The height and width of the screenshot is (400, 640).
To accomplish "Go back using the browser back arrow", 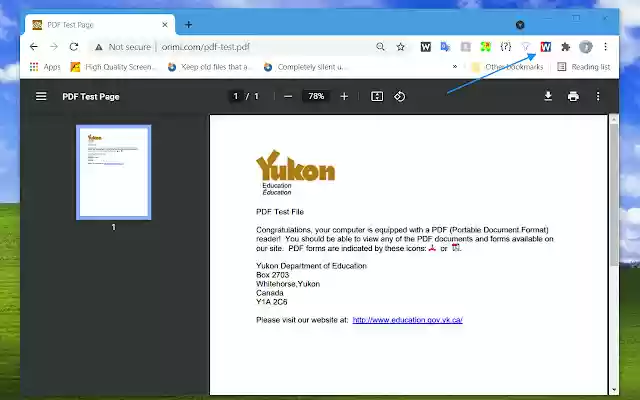I will click(x=33, y=47).
